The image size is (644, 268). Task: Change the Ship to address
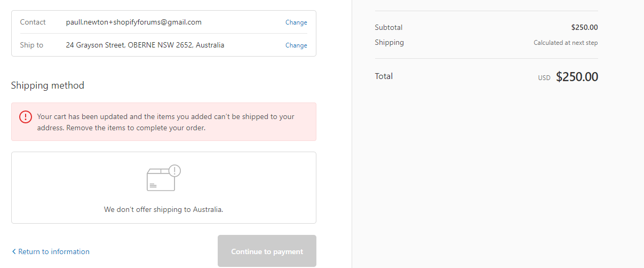point(296,45)
